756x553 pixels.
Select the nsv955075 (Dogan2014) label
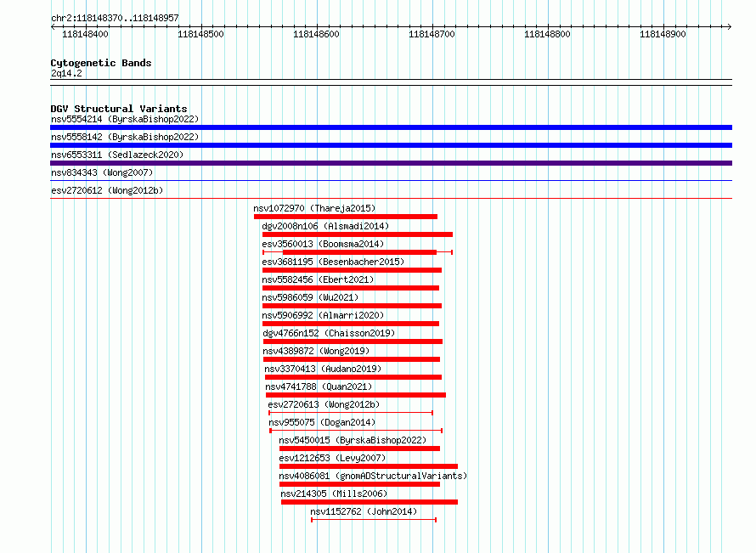322,422
